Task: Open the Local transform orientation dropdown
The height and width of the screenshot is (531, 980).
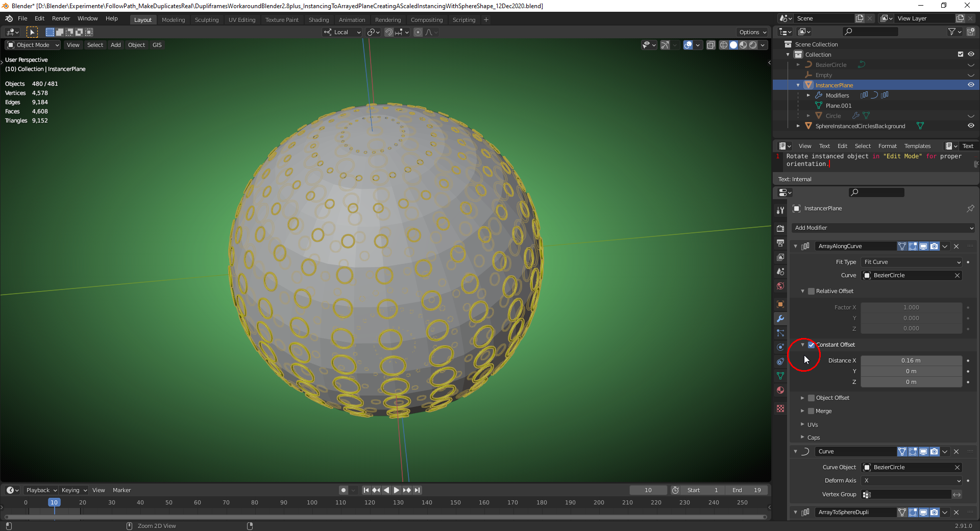Action: click(x=342, y=32)
